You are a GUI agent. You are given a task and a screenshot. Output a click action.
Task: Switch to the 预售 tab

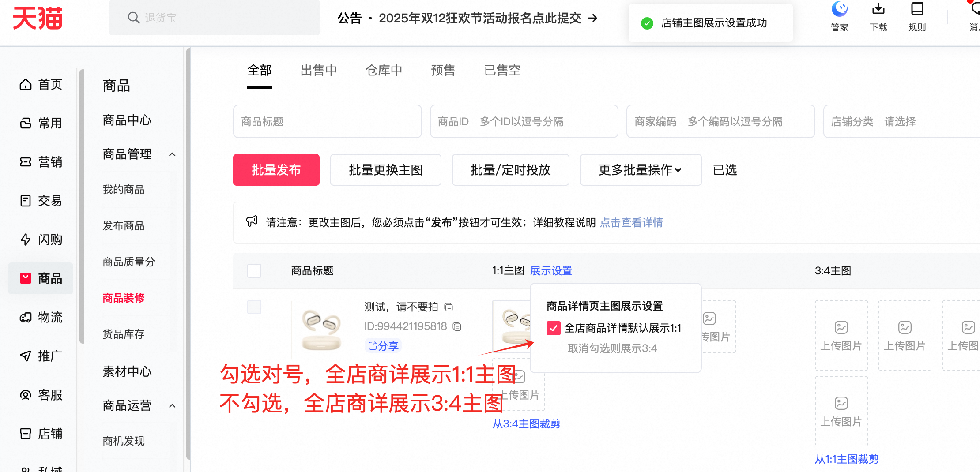pyautogui.click(x=443, y=71)
